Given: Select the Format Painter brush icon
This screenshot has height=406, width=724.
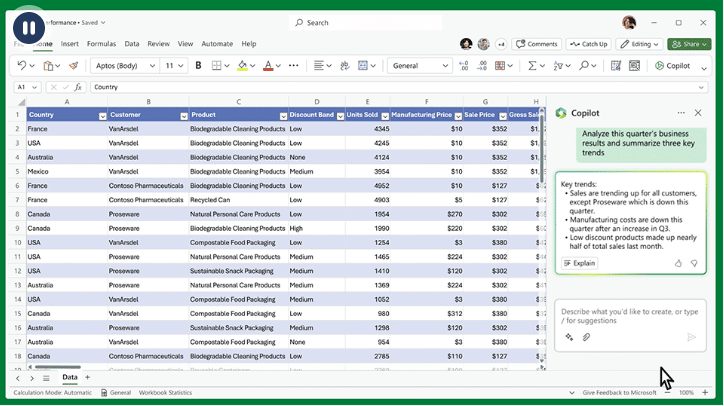Looking at the screenshot, I should click(73, 66).
